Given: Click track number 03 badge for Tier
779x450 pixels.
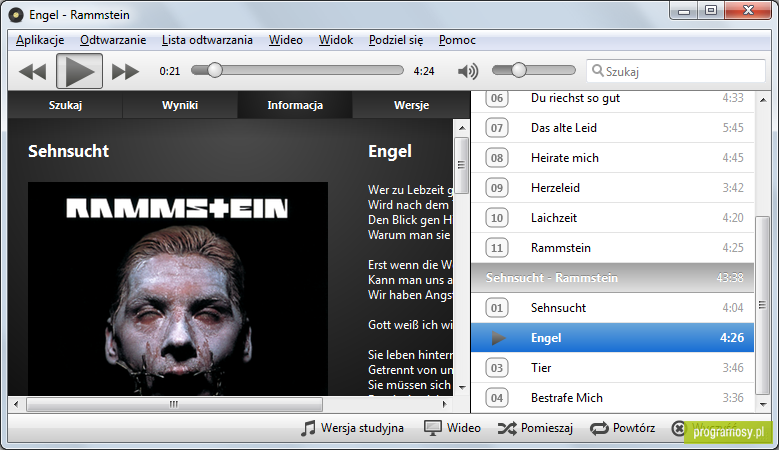Looking at the screenshot, I should point(497,368).
